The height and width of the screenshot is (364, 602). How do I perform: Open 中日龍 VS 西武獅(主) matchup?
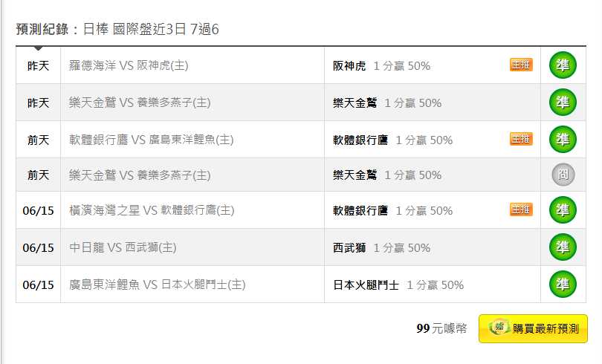(123, 247)
